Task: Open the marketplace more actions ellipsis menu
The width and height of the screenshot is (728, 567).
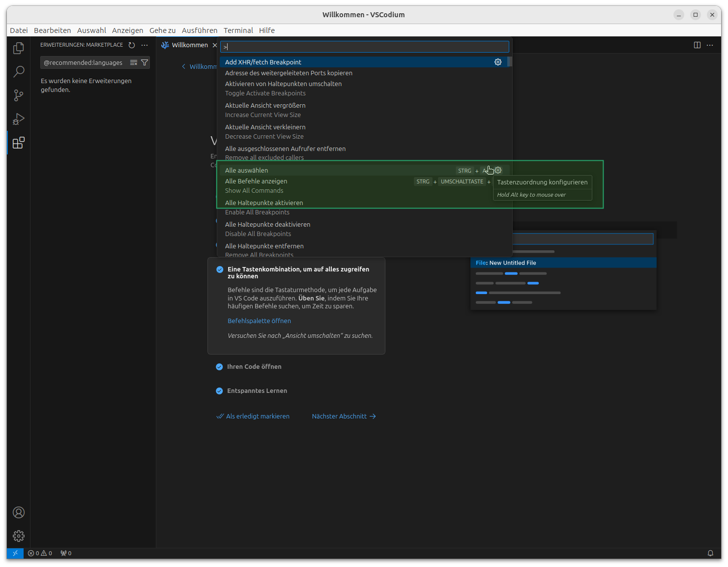Action: tap(145, 45)
